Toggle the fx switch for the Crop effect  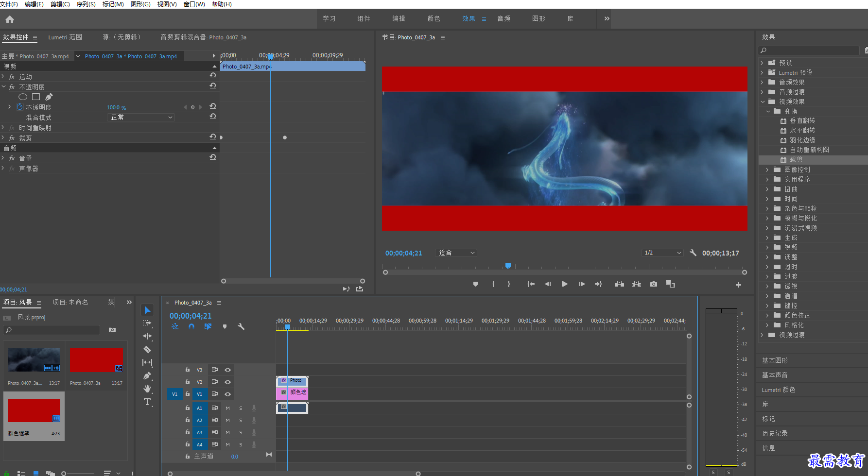12,138
